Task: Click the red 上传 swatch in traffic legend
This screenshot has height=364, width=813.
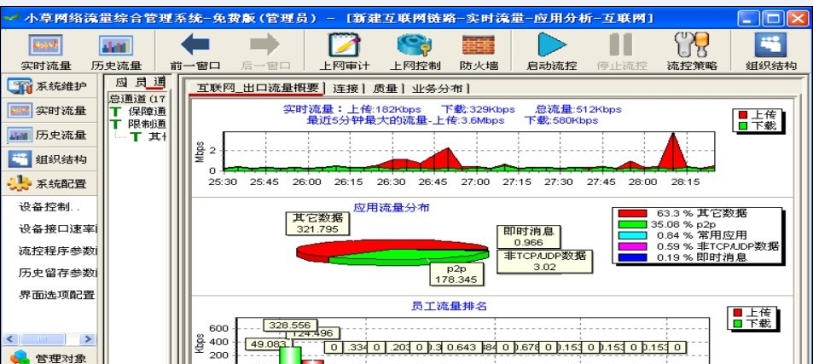Action: click(742, 115)
